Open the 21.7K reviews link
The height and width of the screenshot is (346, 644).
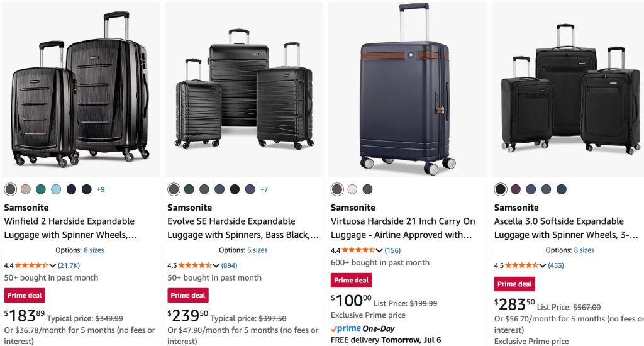coord(69,266)
